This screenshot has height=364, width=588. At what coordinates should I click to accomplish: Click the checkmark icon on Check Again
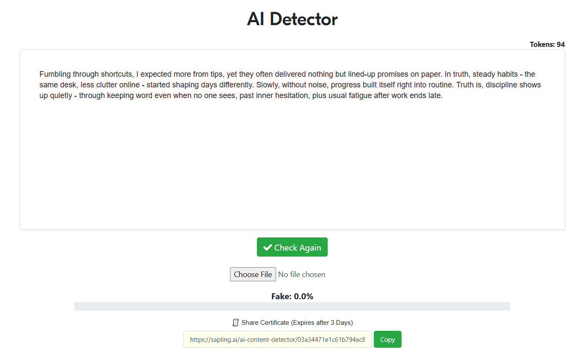268,248
